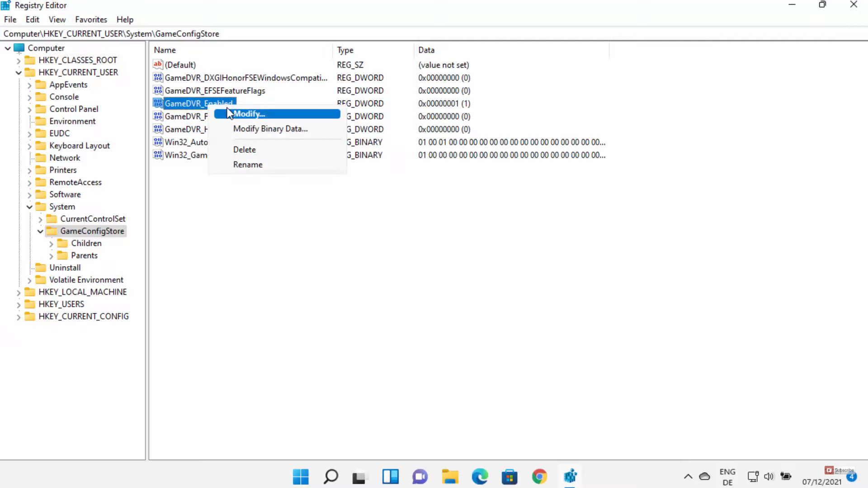Click the (Default) string value icon
Viewport: 868px width, 488px height.
[158, 65]
